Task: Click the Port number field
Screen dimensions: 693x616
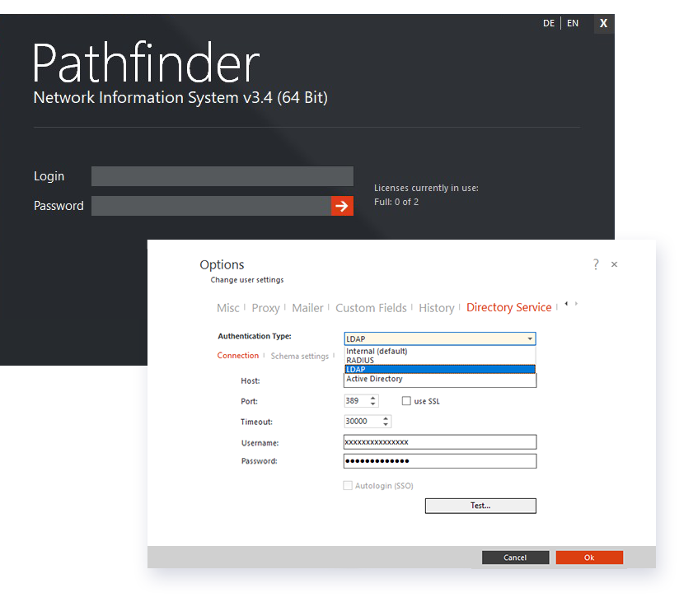Action: tap(357, 401)
